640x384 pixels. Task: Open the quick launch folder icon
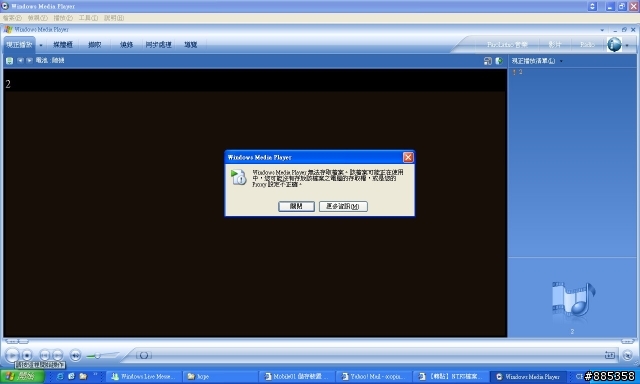click(x=83, y=376)
